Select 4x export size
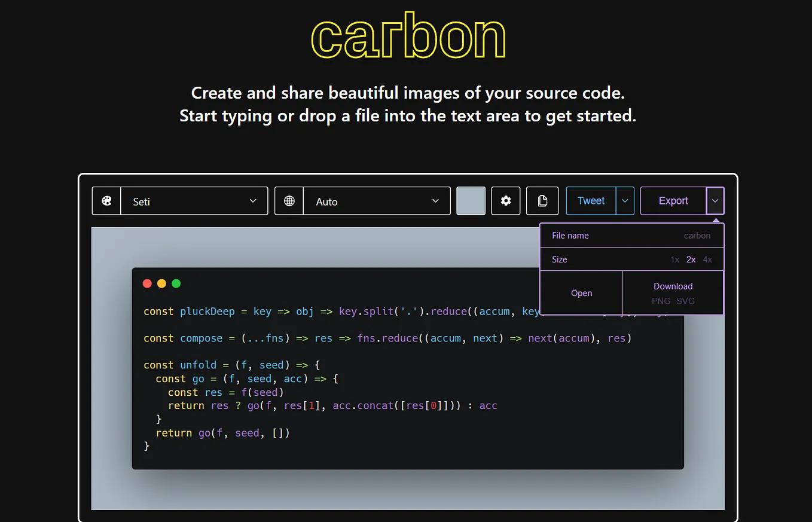The image size is (812, 522). [707, 260]
